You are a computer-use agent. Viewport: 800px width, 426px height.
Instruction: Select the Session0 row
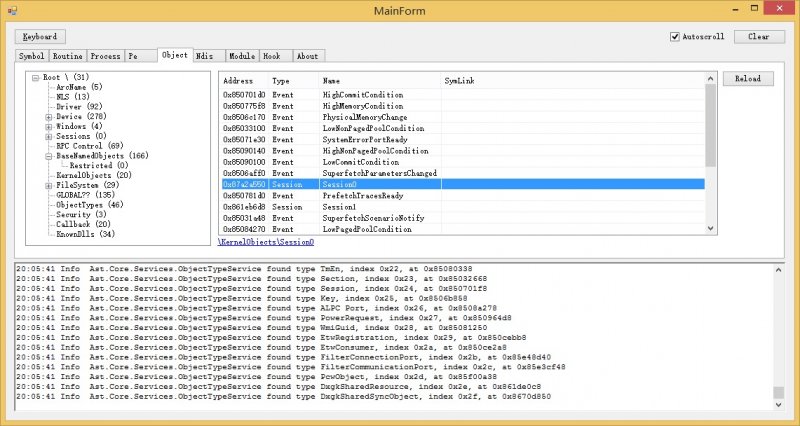coord(462,185)
